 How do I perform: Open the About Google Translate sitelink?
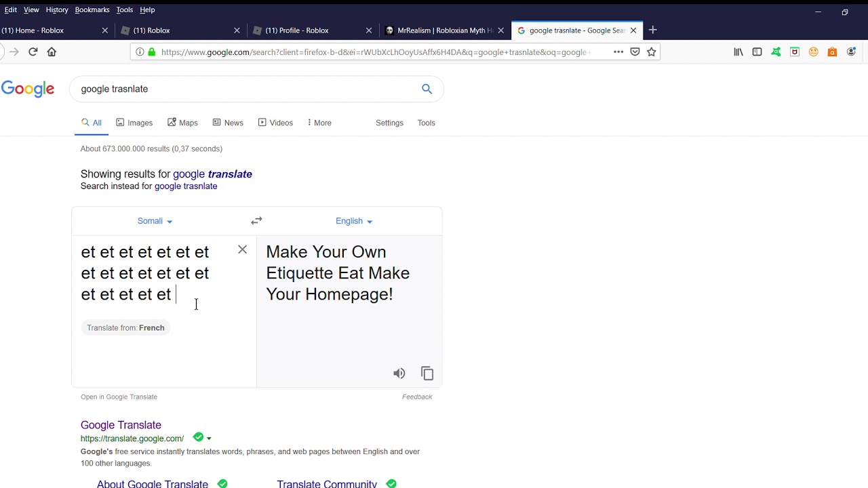tap(153, 483)
